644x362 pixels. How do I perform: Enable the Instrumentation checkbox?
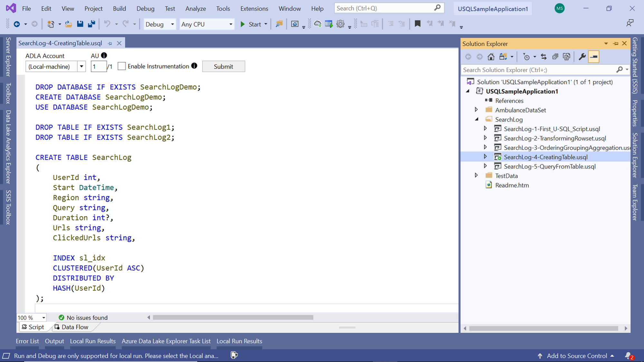(122, 66)
